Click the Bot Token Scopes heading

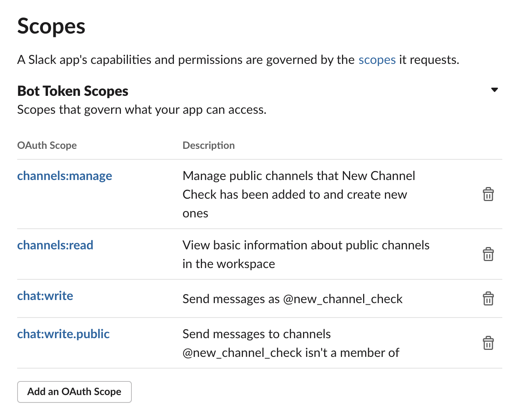click(73, 91)
